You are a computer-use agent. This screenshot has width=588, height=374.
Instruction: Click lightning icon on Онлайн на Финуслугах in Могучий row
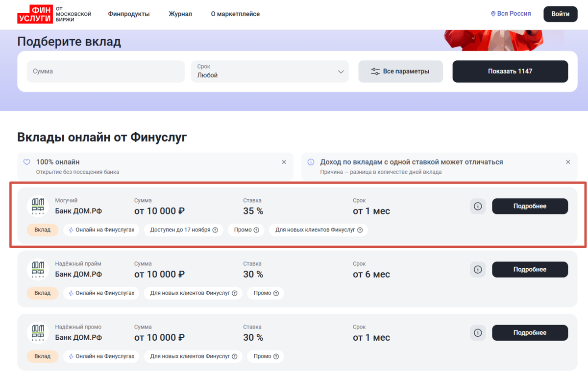[x=71, y=230]
